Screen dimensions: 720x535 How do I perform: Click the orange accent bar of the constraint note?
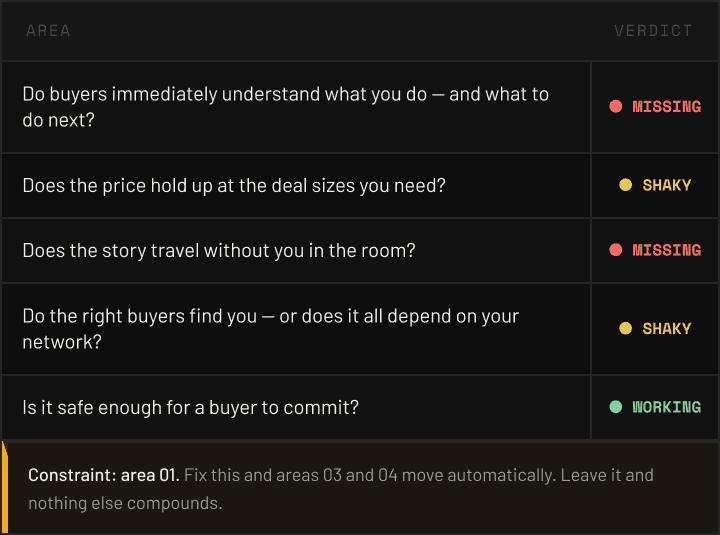[3, 488]
